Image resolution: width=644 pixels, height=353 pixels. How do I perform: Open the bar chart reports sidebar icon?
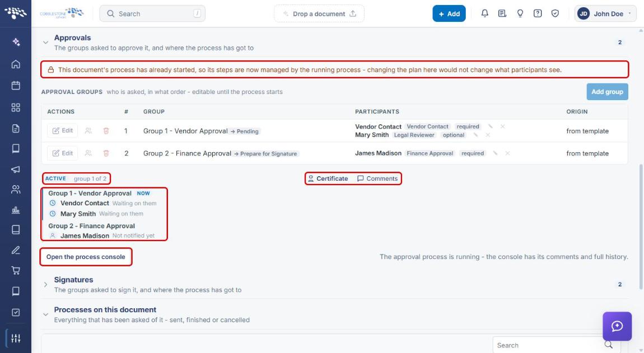[16, 210]
